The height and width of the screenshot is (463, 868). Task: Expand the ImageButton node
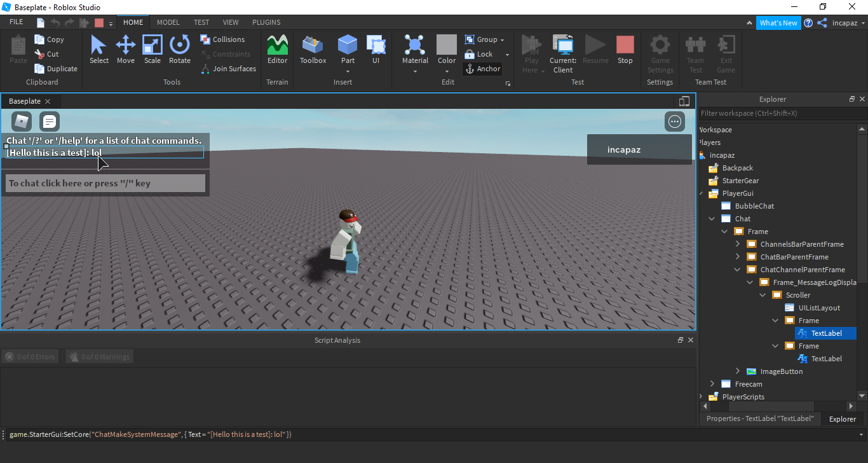pyautogui.click(x=737, y=371)
